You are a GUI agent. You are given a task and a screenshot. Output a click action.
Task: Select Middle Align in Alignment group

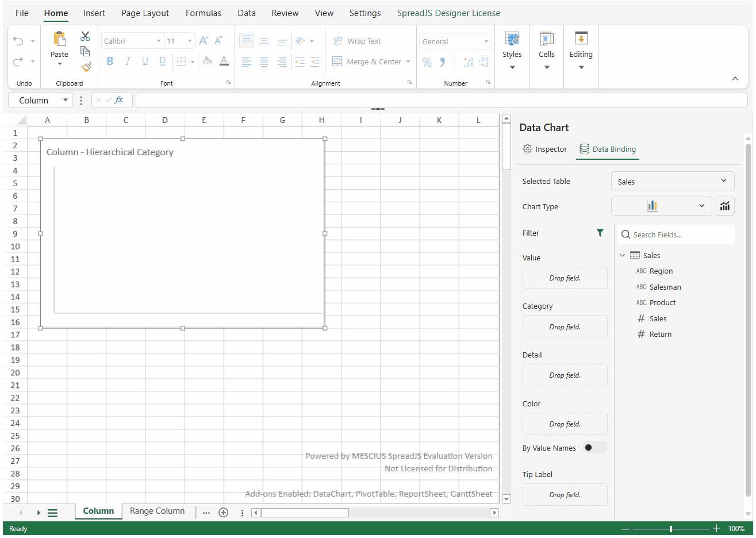264,41
